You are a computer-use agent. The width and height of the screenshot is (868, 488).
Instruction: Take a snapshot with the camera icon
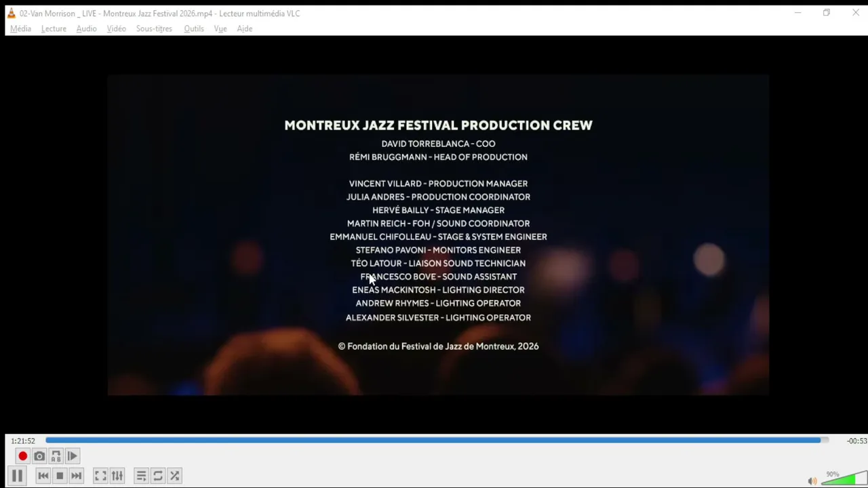point(39,456)
